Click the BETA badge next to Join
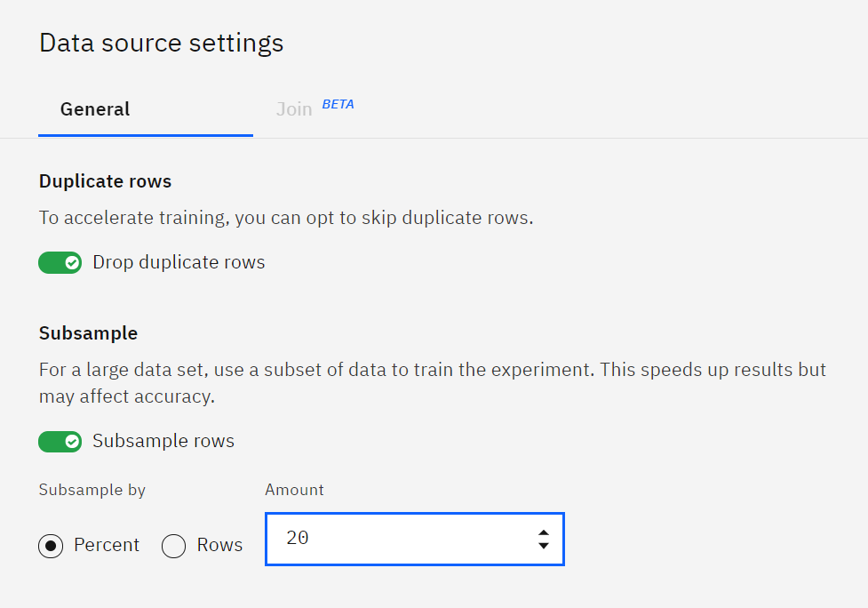Viewport: 868px width, 608px height. 338,104
